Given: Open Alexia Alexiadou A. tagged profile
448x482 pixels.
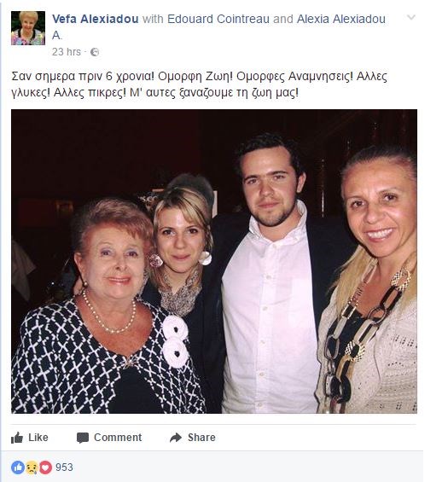Looking at the screenshot, I should (x=218, y=27).
